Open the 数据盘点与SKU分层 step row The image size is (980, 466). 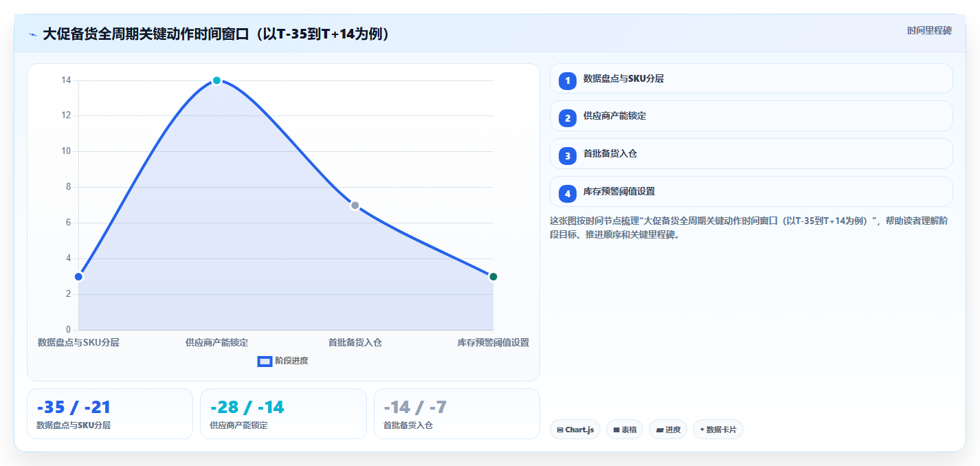click(x=751, y=78)
